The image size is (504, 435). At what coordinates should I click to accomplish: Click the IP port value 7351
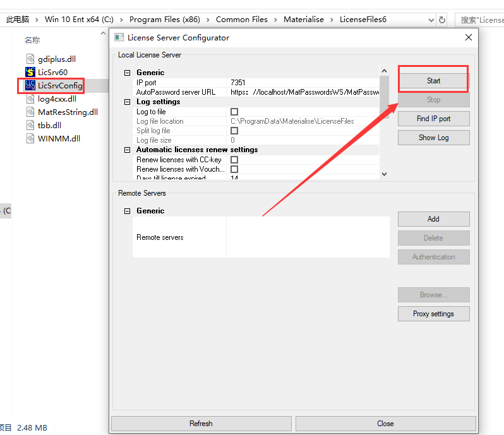tap(238, 83)
